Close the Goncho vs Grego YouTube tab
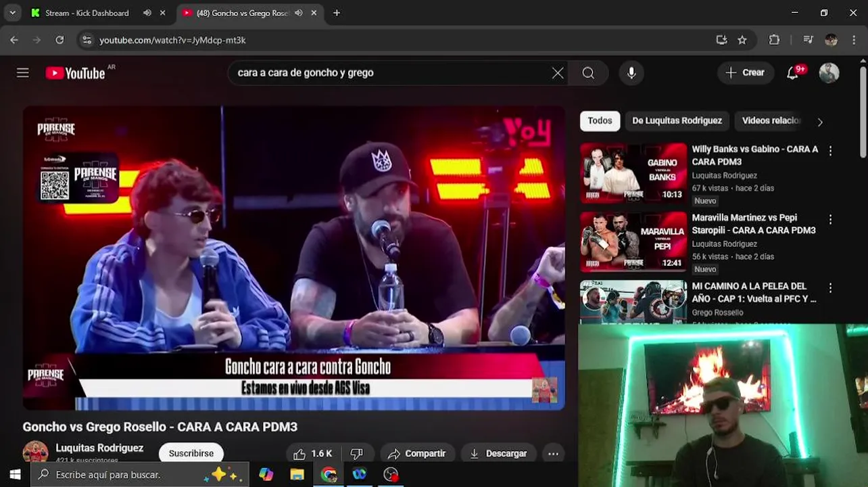The width and height of the screenshot is (868, 487). tap(314, 13)
